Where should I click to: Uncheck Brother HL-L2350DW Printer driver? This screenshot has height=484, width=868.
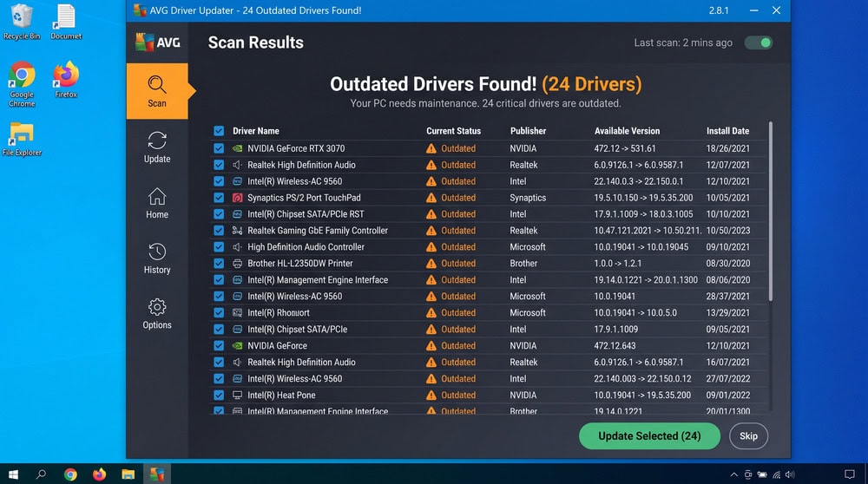tap(219, 264)
